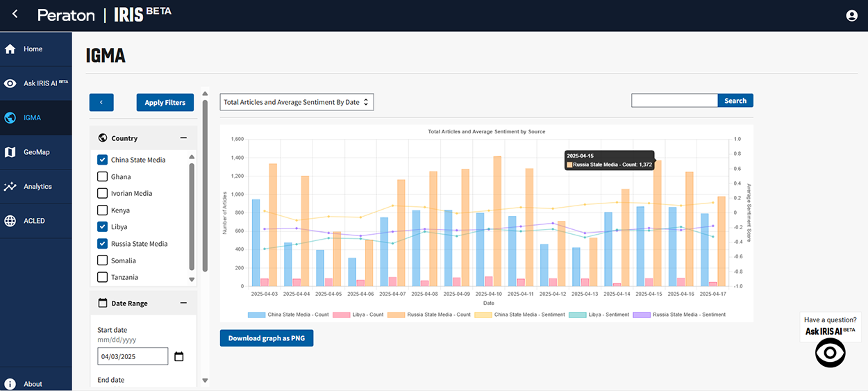Toggle Russia State Media Count legend swatch
Screen dimensions: 868x391
click(397, 315)
